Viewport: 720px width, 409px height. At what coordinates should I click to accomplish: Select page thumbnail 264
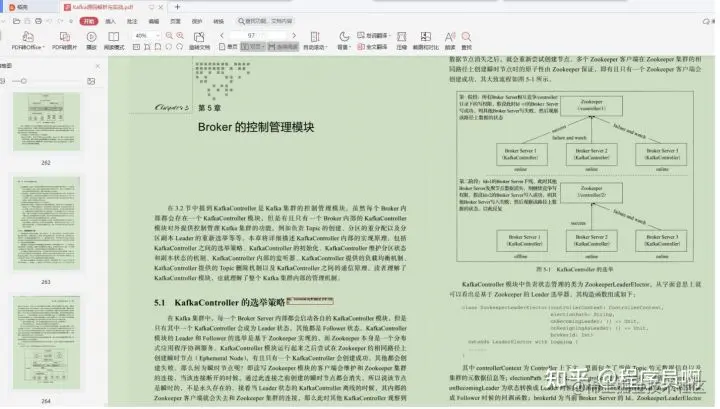tap(46, 343)
